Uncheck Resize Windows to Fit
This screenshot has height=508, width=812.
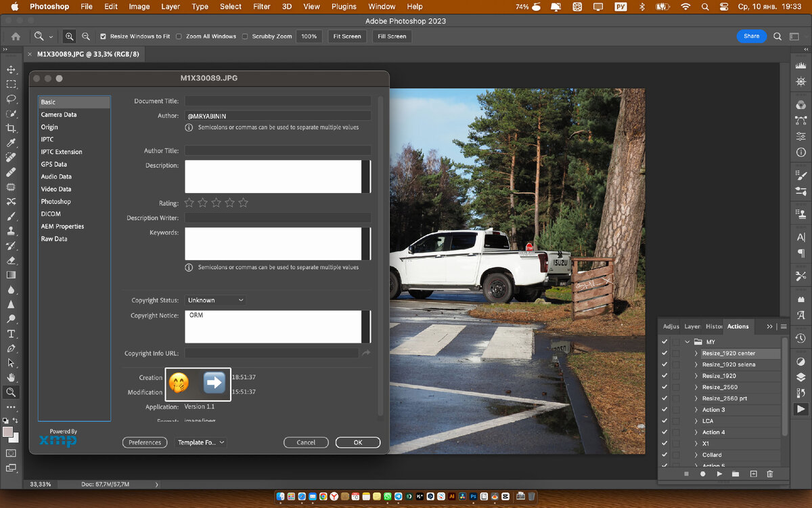[104, 37]
